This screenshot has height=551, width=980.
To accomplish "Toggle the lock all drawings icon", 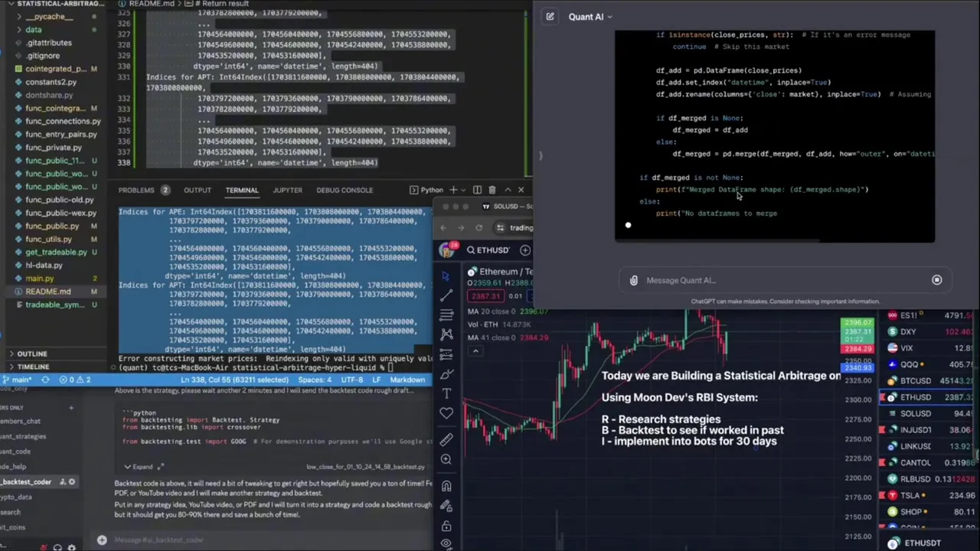I will tap(446, 526).
